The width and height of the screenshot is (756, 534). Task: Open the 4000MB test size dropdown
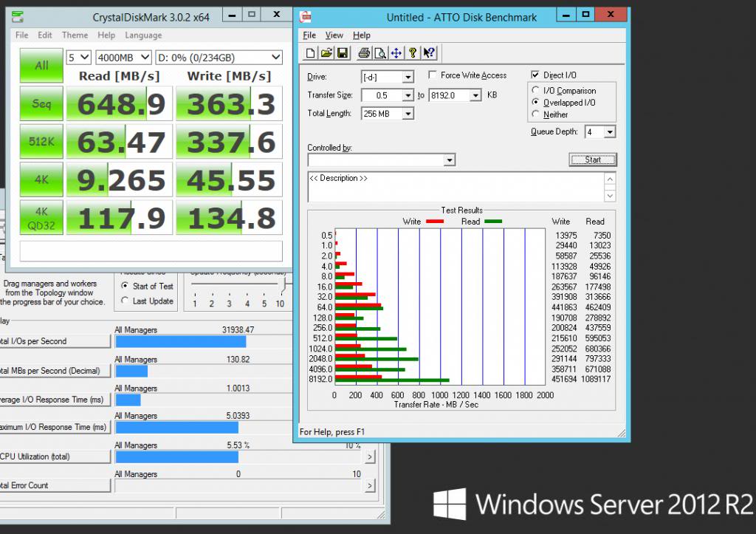(123, 58)
